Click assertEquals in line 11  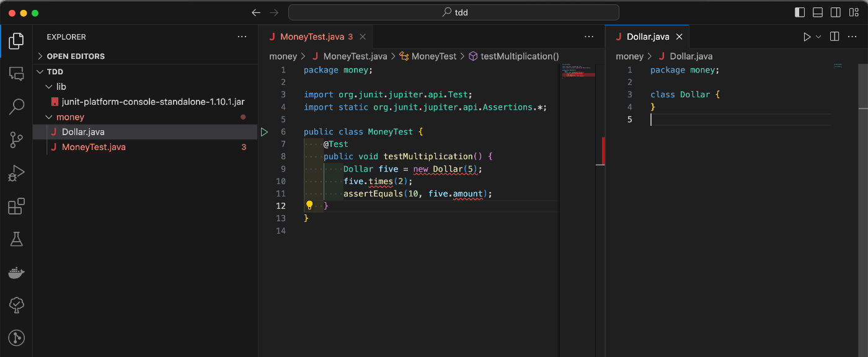373,194
